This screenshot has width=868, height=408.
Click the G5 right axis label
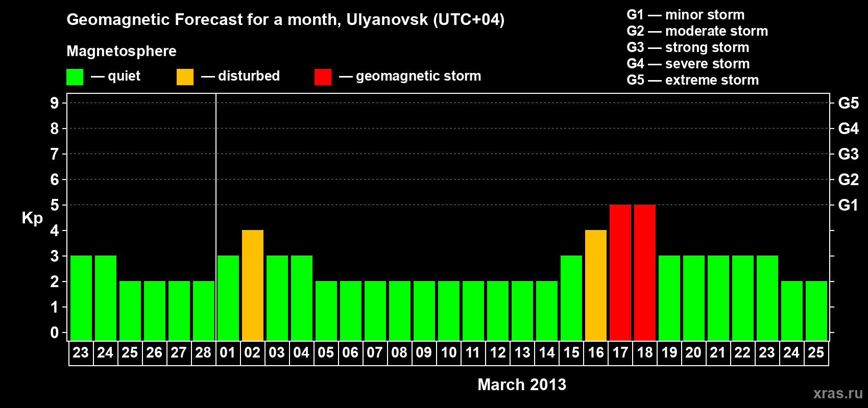(x=849, y=103)
